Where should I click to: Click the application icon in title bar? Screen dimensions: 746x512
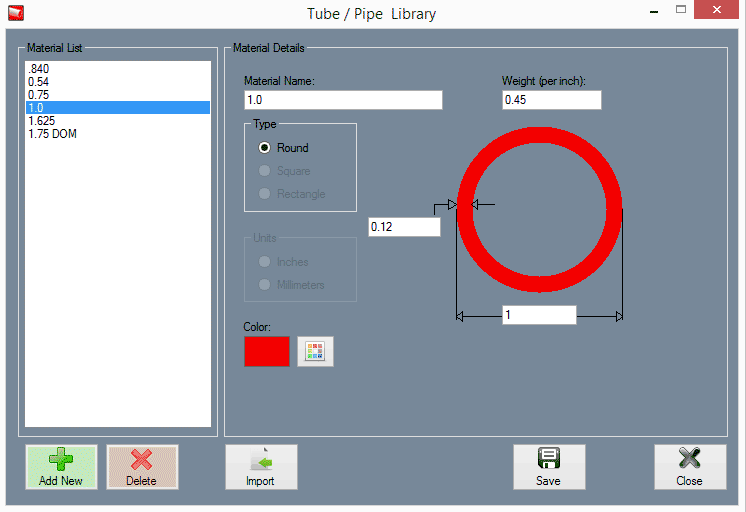tap(15, 14)
